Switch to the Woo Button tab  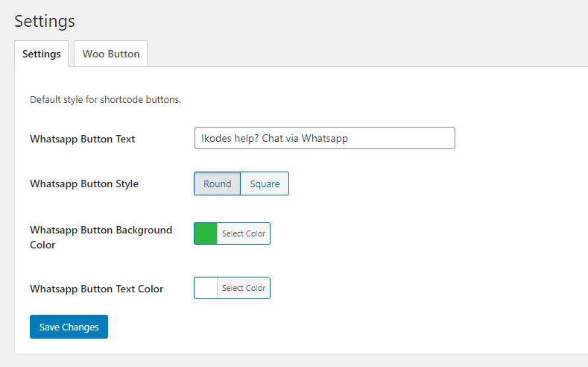[110, 54]
